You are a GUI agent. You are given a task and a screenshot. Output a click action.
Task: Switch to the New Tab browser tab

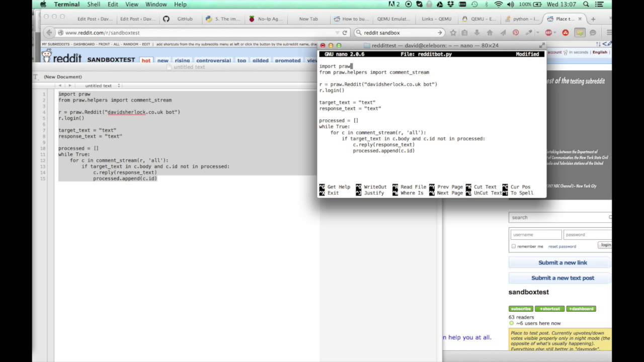[308, 19]
